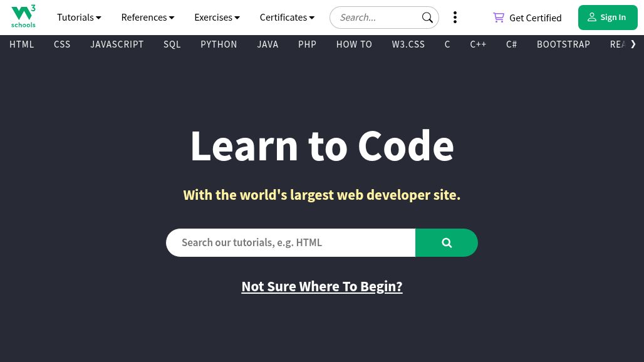The width and height of the screenshot is (644, 362).
Task: Click the green search button with magnifier
Action: point(446,242)
